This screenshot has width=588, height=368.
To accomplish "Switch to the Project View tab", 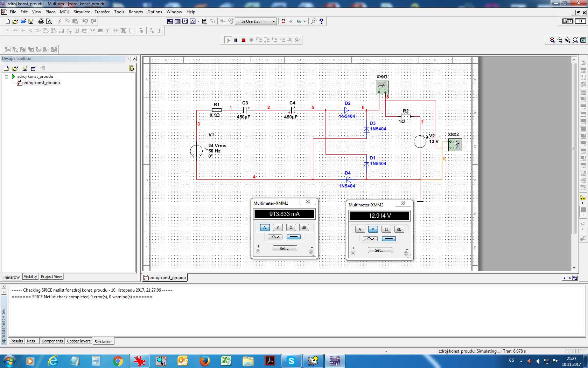I will pos(51,277).
